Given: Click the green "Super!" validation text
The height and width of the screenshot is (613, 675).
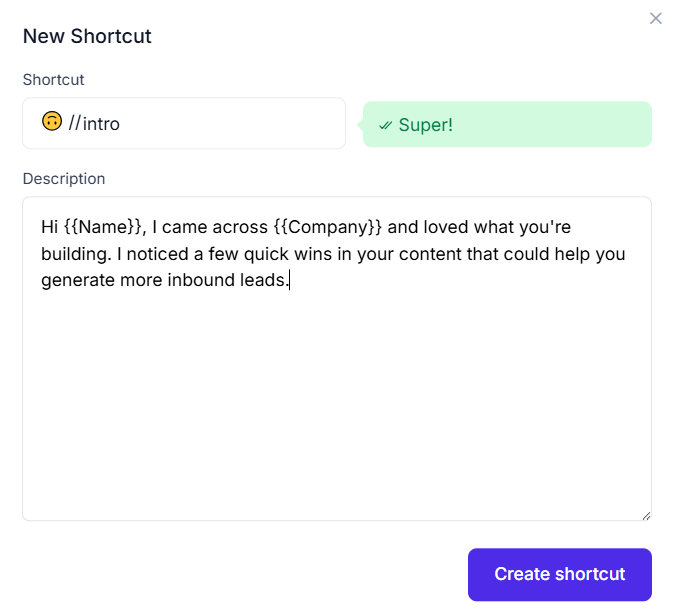Looking at the screenshot, I should pyautogui.click(x=425, y=125).
